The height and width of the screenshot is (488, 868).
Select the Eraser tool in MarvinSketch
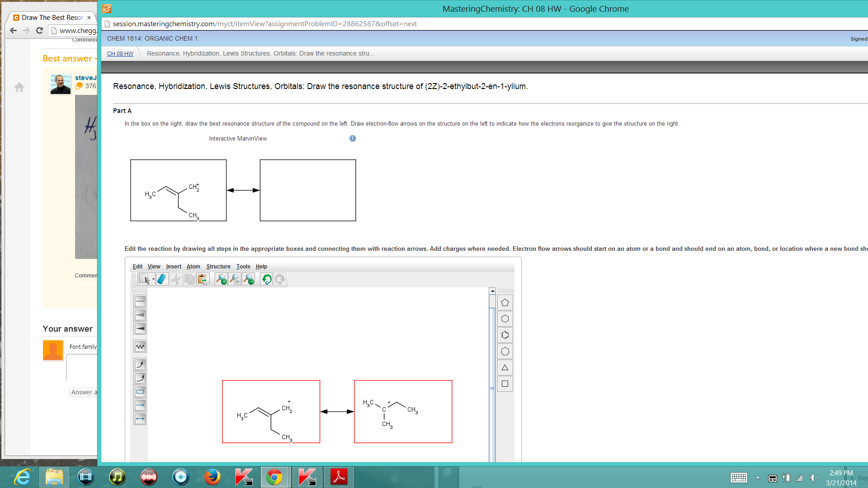click(162, 279)
